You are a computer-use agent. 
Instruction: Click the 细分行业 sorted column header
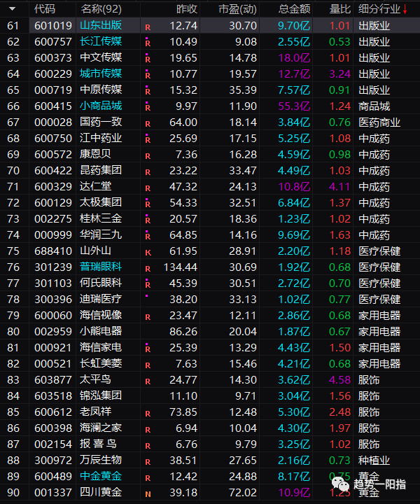pos(379,9)
